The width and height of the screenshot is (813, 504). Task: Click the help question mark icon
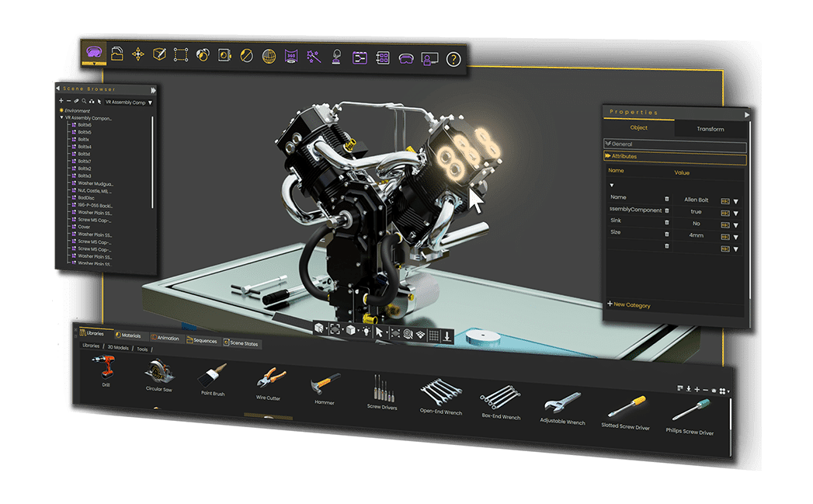(453, 60)
